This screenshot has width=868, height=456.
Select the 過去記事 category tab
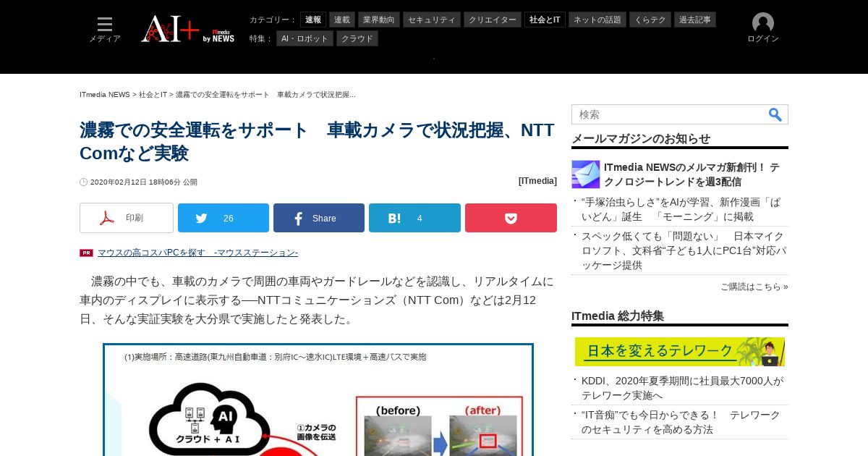(695, 20)
